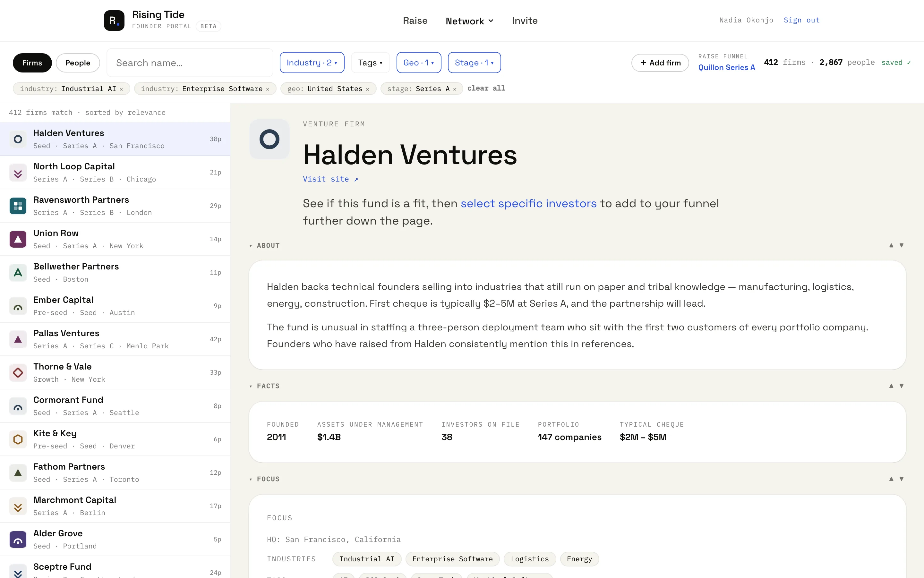The image size is (924, 578).
Task: Focus the Search name field
Action: click(x=190, y=63)
